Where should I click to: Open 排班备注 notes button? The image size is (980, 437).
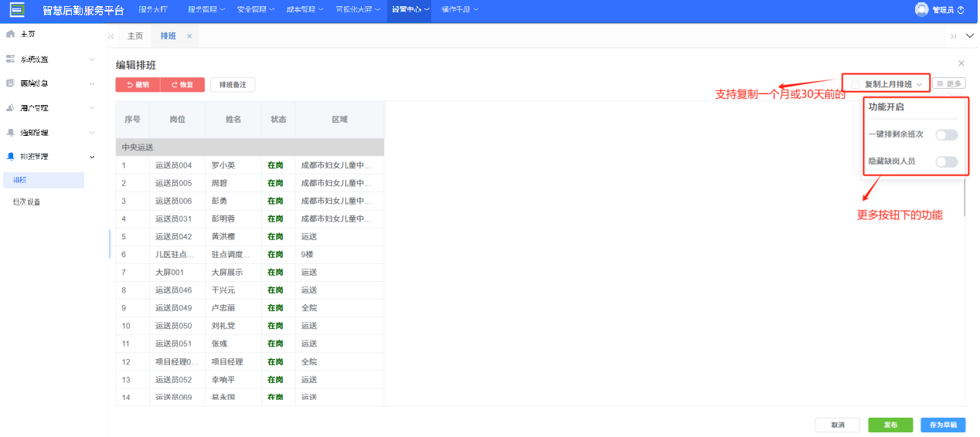(233, 85)
